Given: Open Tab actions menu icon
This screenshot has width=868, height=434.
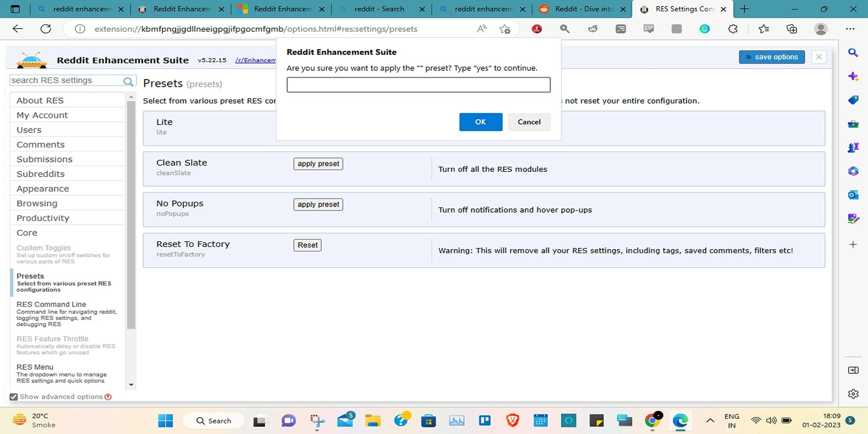Looking at the screenshot, I should click(x=15, y=9).
